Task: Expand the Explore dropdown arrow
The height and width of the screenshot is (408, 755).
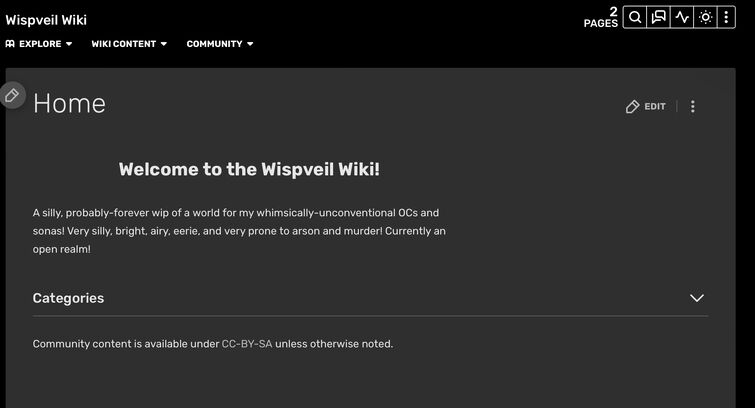Action: tap(69, 44)
